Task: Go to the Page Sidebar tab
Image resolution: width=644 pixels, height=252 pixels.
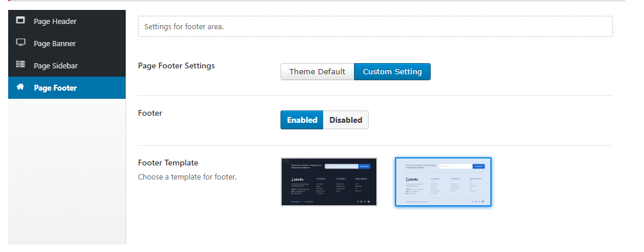Action: [x=56, y=65]
